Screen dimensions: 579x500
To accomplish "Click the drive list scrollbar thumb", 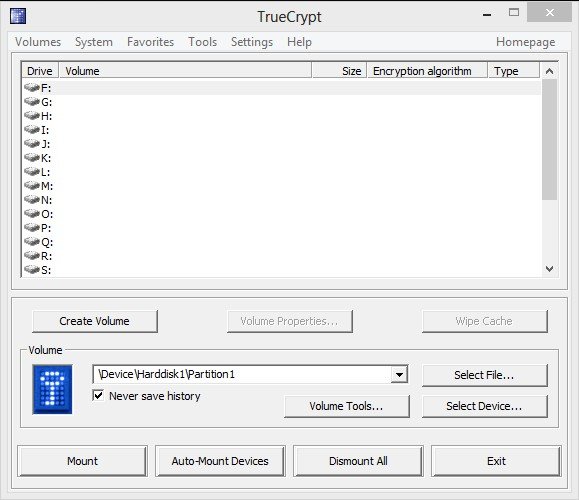I will tap(549, 139).
